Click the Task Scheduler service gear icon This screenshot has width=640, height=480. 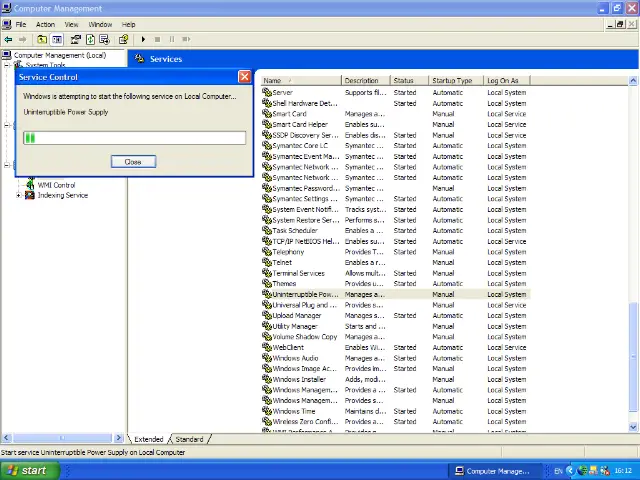pos(267,230)
